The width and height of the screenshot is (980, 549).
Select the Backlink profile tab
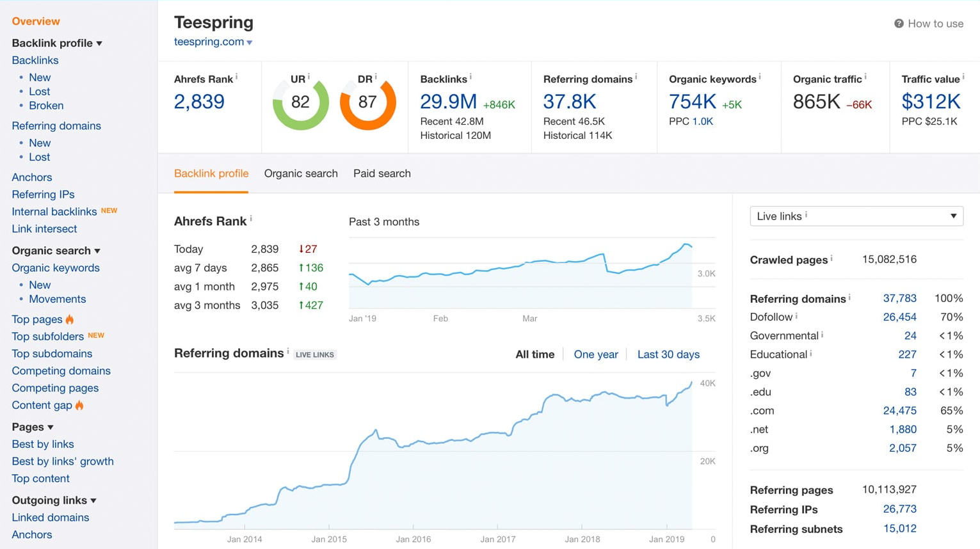tap(211, 173)
